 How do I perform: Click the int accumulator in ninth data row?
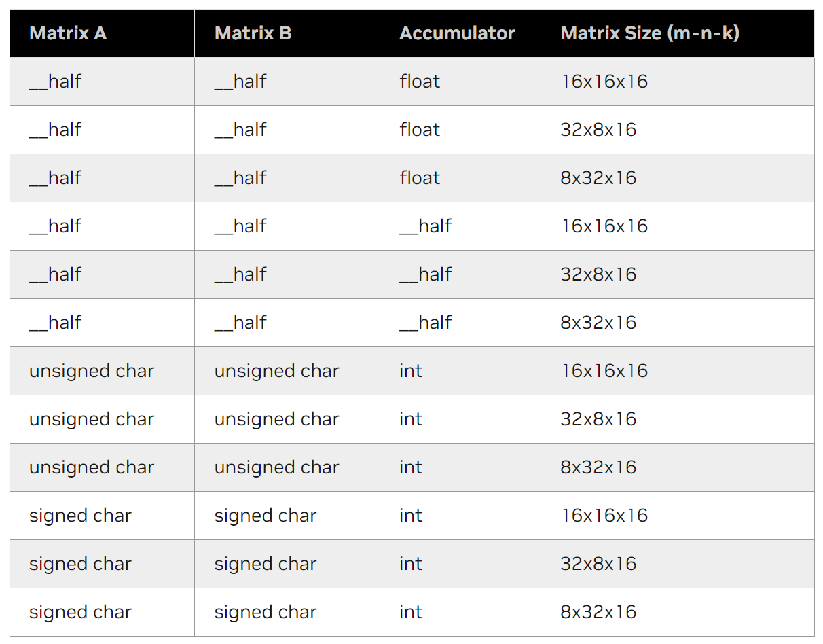click(411, 467)
